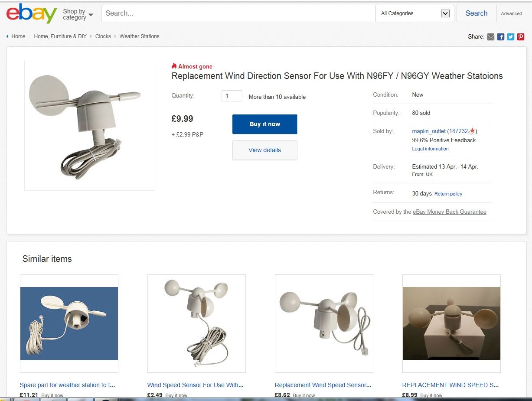
Task: Click seller's red feedback star icon
Action: (472, 131)
